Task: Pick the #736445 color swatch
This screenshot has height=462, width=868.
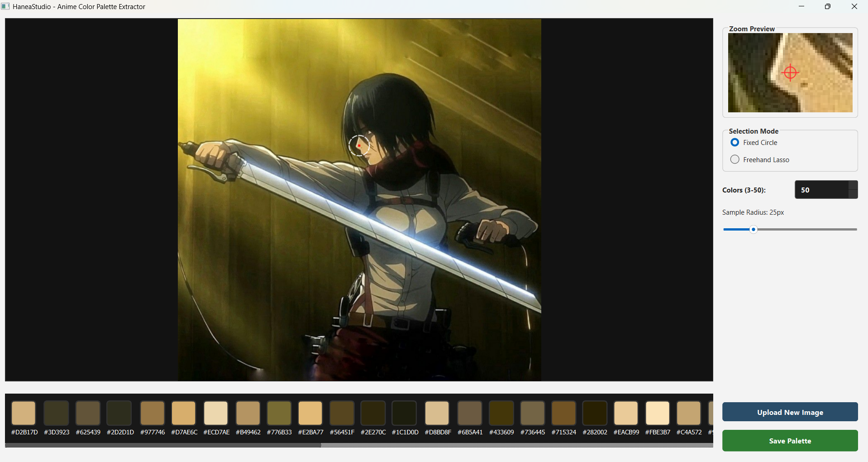Action: pyautogui.click(x=533, y=413)
